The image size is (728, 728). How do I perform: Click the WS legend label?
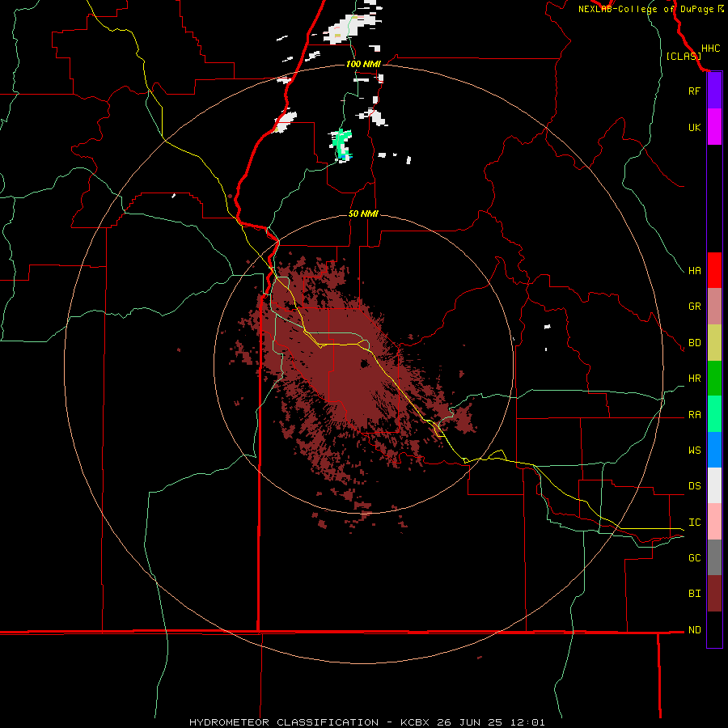click(x=694, y=451)
